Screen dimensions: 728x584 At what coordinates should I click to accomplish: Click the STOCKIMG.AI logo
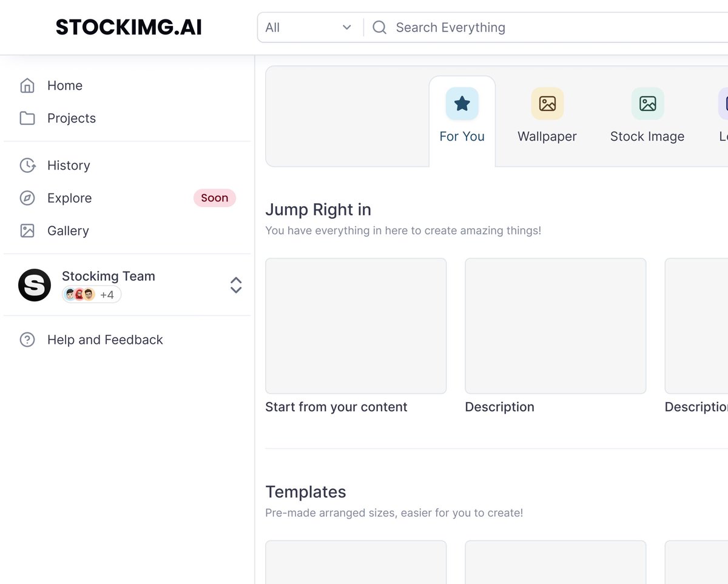129,27
